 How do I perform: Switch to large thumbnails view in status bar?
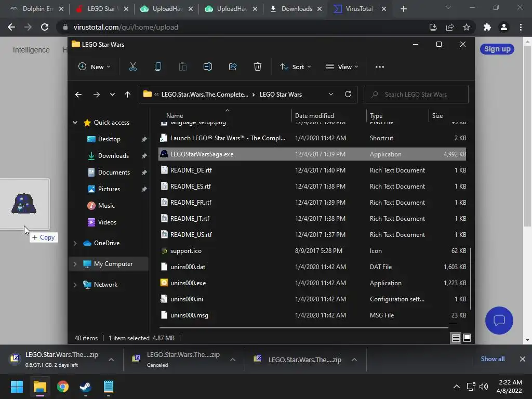[x=467, y=338]
